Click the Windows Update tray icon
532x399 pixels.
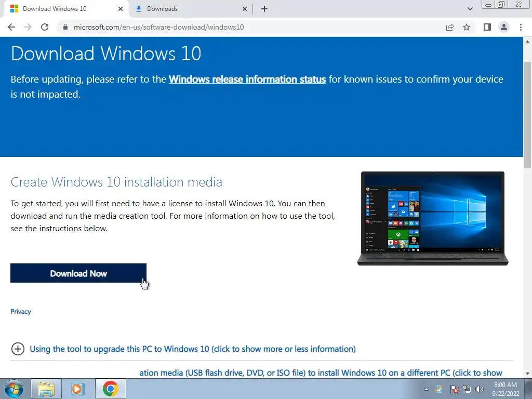(x=440, y=389)
